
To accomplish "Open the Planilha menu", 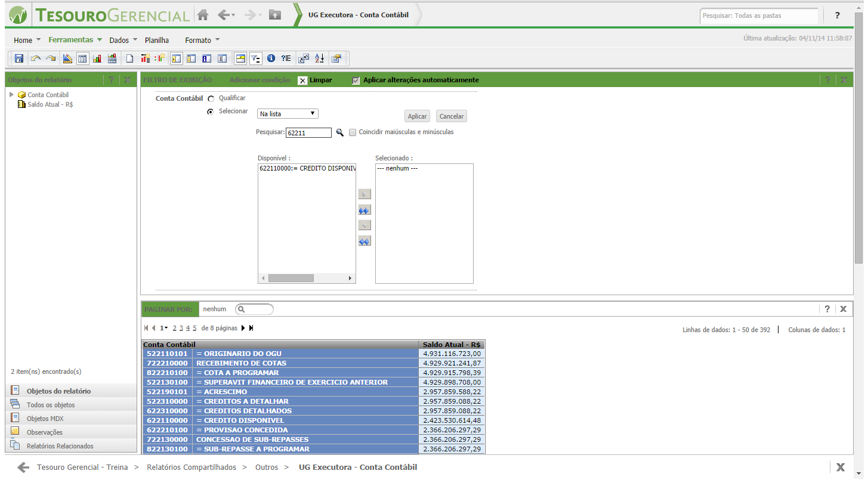I will 157,41.
